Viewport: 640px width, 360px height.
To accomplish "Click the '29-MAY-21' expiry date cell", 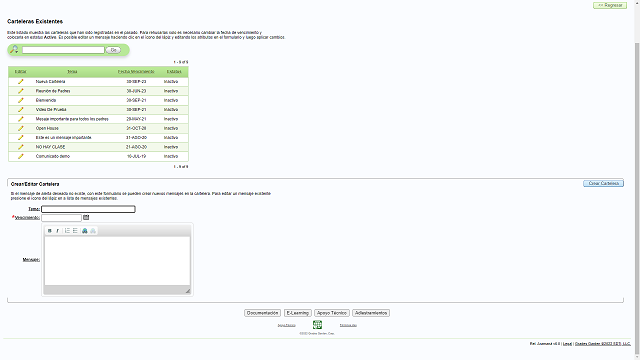I will (136, 119).
